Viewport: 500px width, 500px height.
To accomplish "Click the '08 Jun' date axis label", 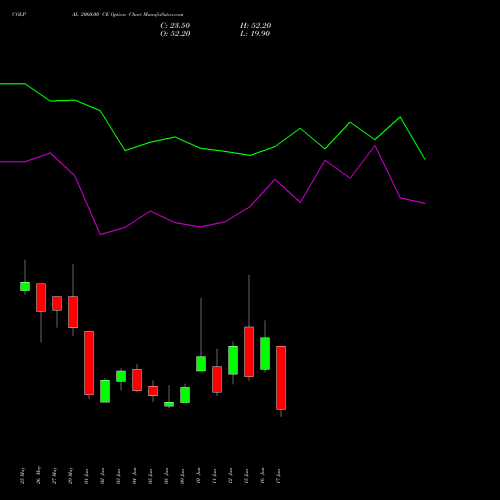I will click(166, 476).
